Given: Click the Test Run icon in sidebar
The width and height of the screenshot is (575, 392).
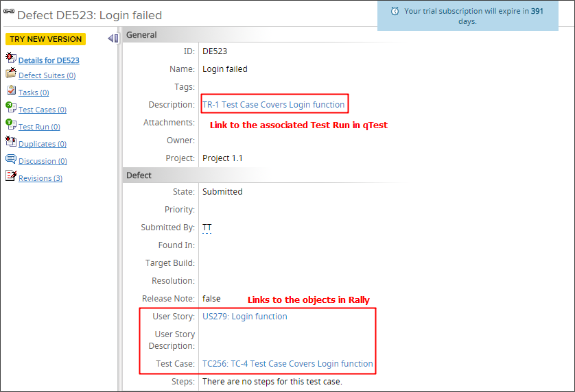Looking at the screenshot, I should tap(10, 125).
